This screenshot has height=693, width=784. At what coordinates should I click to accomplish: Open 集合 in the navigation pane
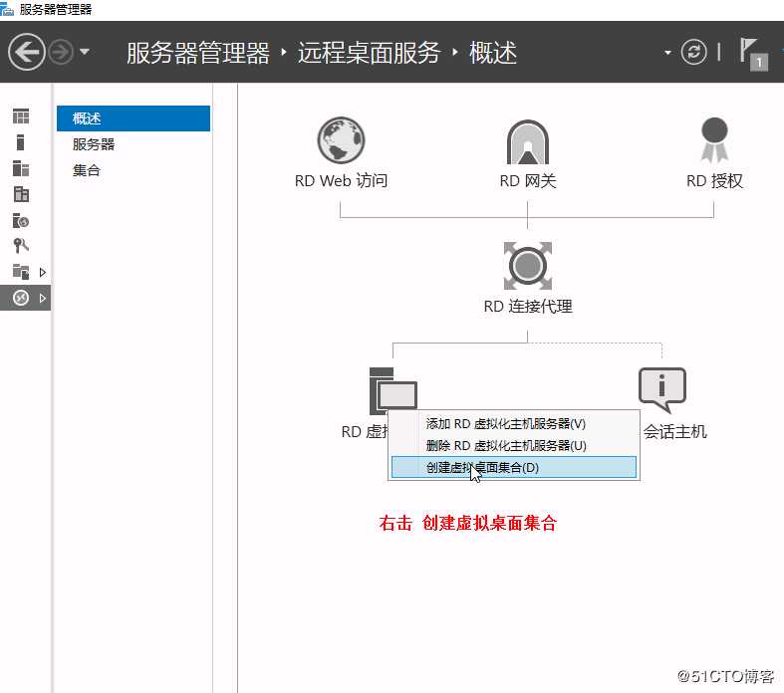(x=86, y=170)
